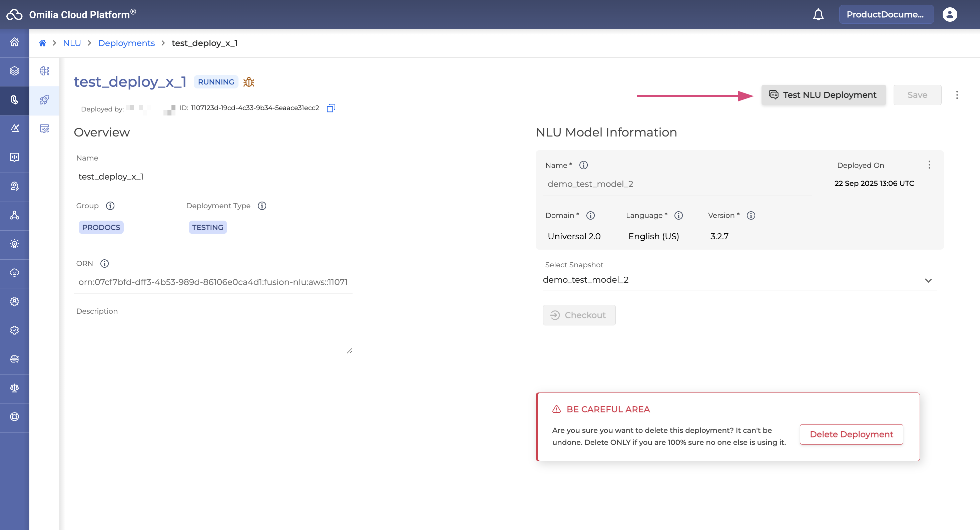Viewport: 980px width, 530px height.
Task: Edit the deployment Name field
Action: [213, 177]
